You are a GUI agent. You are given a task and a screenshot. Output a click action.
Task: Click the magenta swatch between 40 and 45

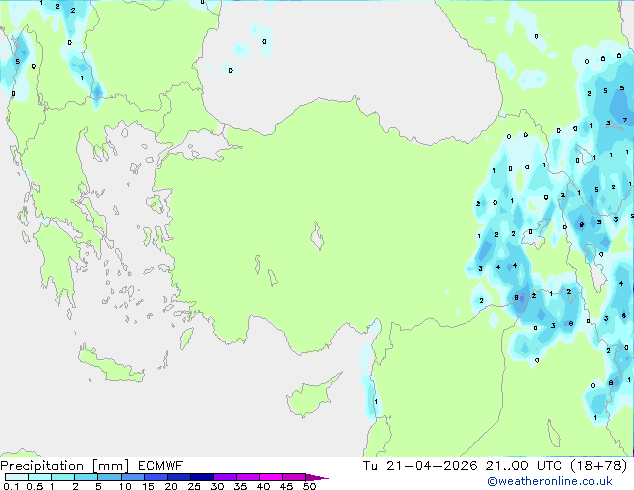[271, 477]
